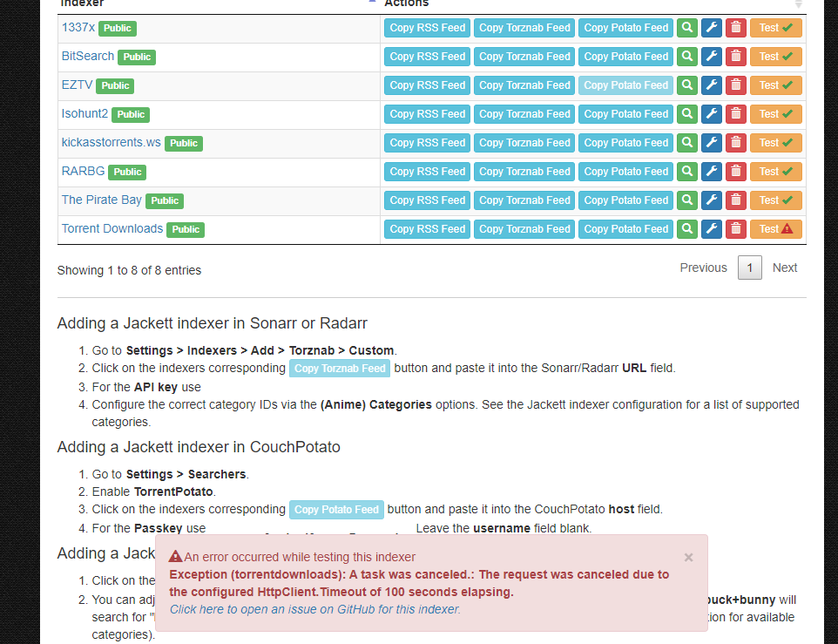Copy Torznab Feed for kickasstorrents.ws

pyautogui.click(x=524, y=143)
